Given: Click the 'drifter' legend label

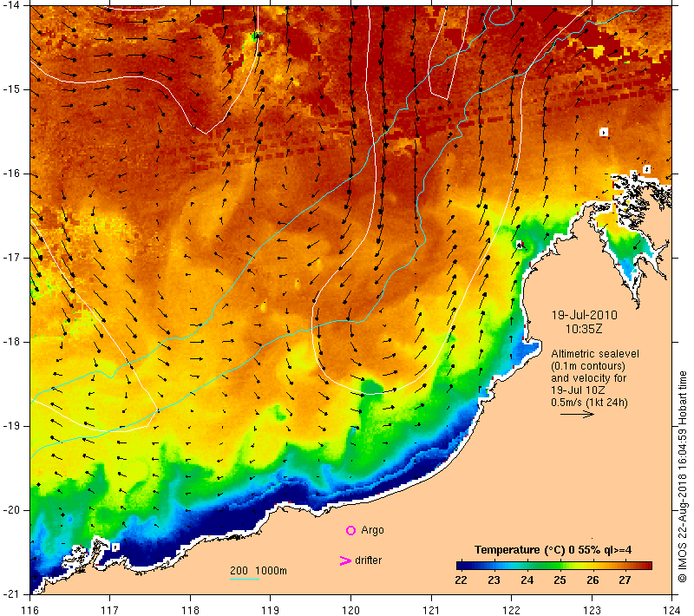Looking at the screenshot, I should pyautogui.click(x=368, y=560).
